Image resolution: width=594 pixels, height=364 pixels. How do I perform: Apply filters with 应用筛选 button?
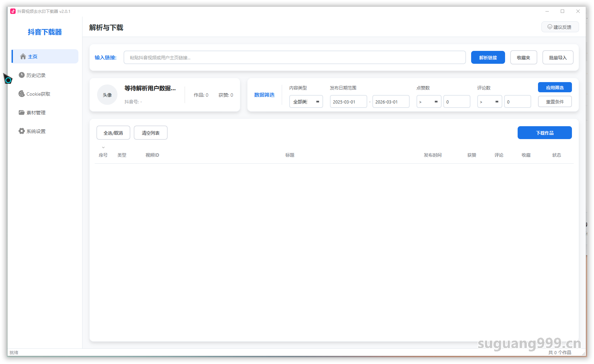[555, 88]
